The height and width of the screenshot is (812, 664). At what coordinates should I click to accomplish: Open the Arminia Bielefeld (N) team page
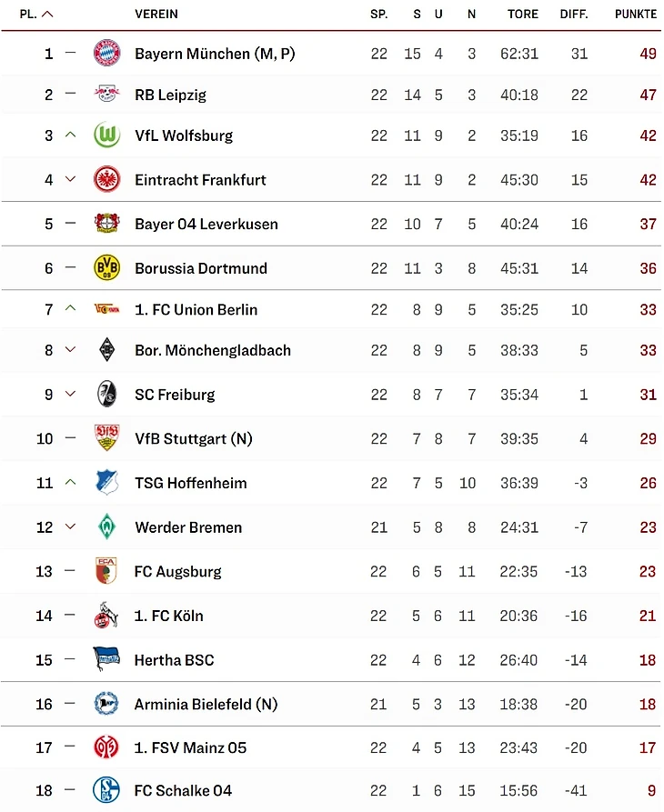click(x=206, y=705)
